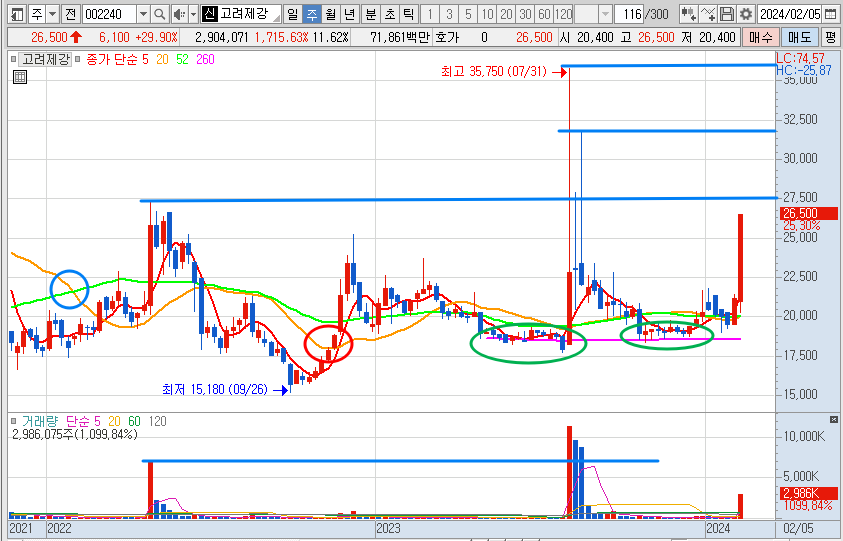Open the calendar date picker icon
This screenshot has width=843, height=541.
(x=831, y=14)
